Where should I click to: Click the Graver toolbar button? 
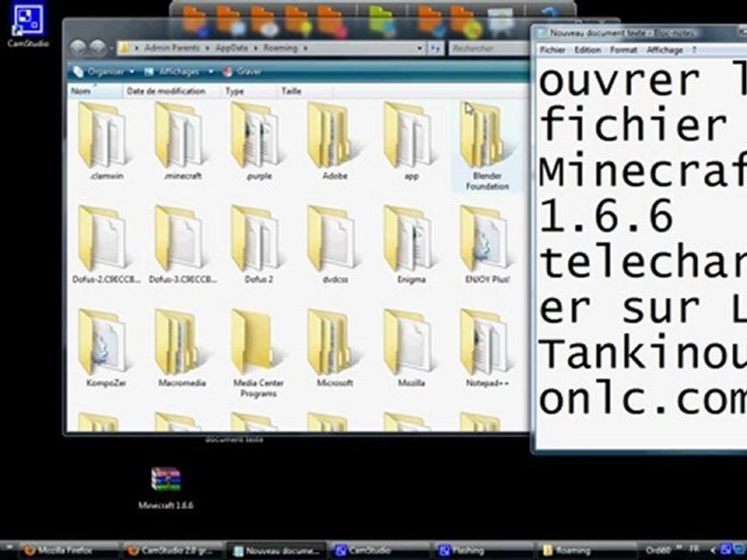tap(243, 72)
